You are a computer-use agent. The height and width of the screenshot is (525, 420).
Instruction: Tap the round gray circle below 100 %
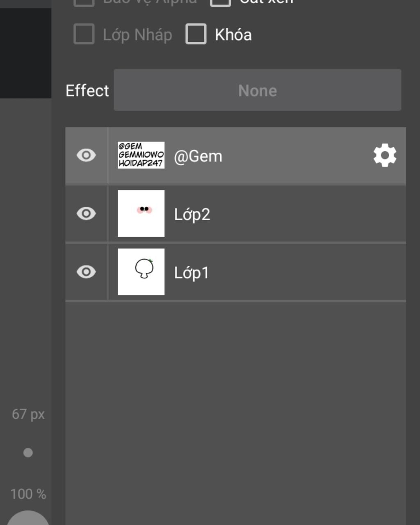(x=28, y=518)
